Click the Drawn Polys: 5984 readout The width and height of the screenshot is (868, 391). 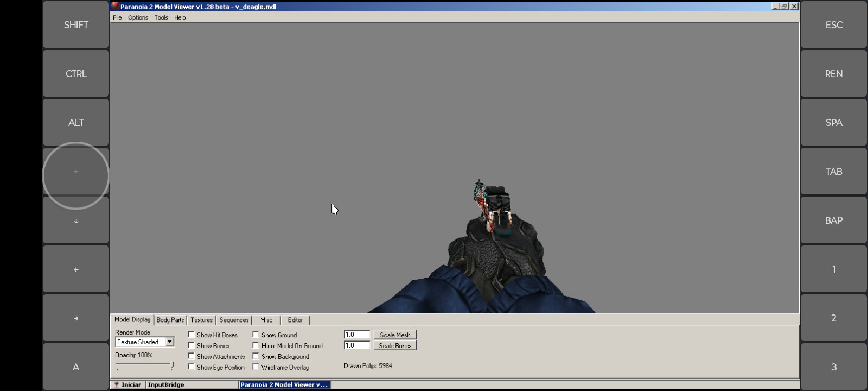pos(368,366)
